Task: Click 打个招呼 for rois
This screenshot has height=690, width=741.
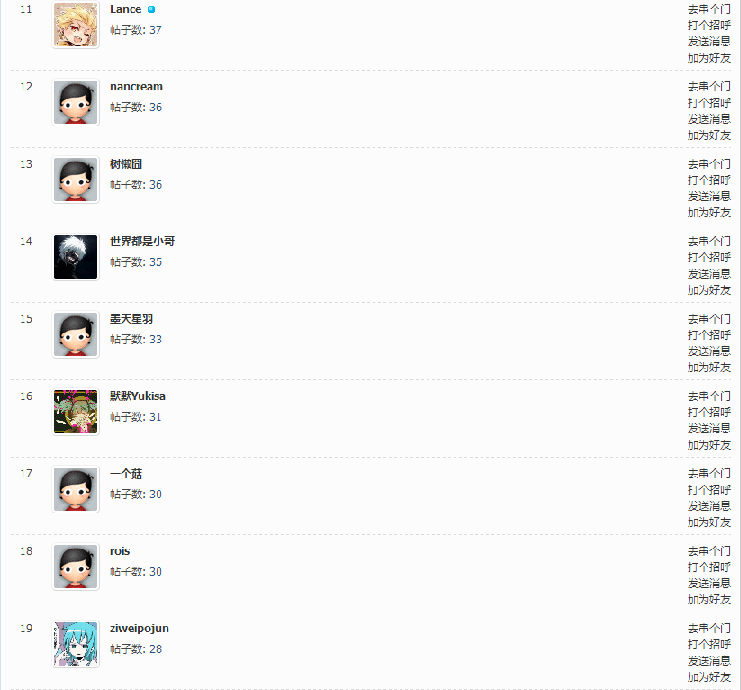Action: click(709, 567)
